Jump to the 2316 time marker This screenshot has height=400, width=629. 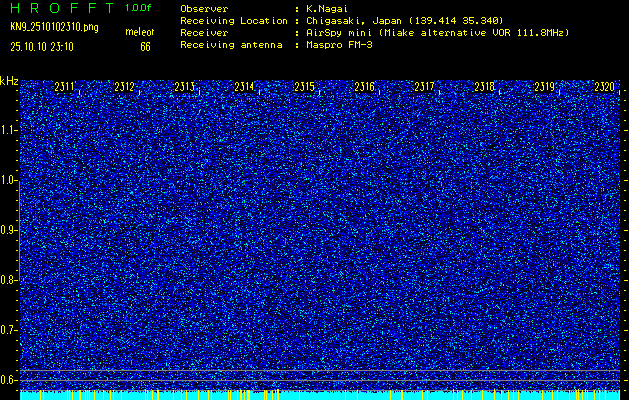[364, 87]
